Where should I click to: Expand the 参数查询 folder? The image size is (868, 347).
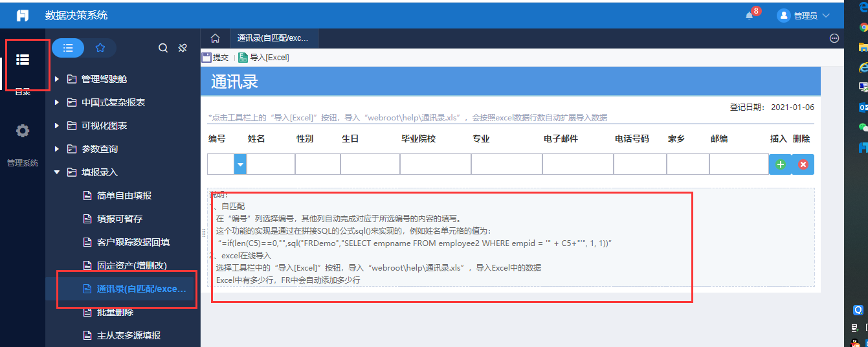pyautogui.click(x=57, y=149)
